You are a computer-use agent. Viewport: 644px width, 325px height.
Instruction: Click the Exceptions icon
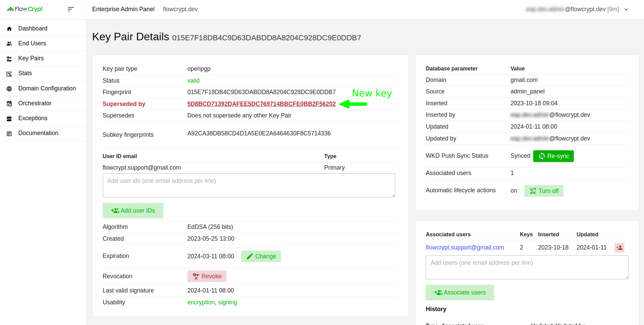[x=9, y=118]
